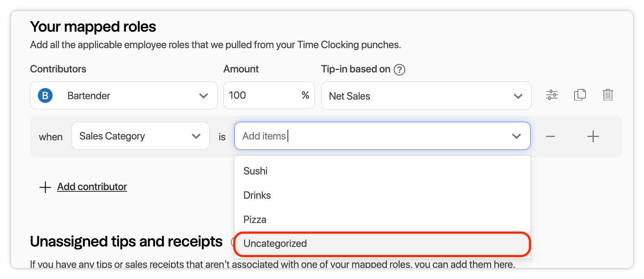Click the blue B avatar icon
Screen dimensions: 644x279
[45, 96]
